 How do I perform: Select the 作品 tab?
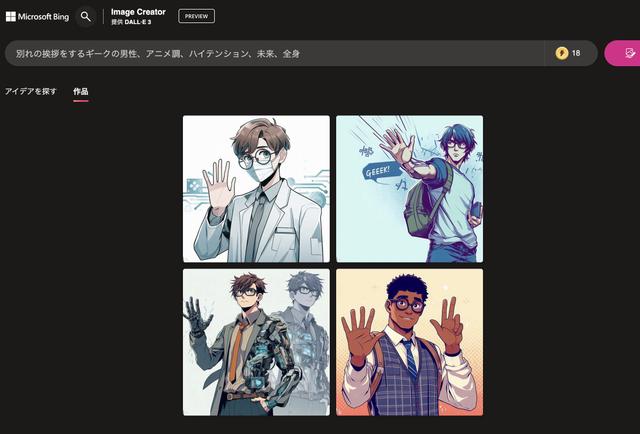click(x=81, y=91)
